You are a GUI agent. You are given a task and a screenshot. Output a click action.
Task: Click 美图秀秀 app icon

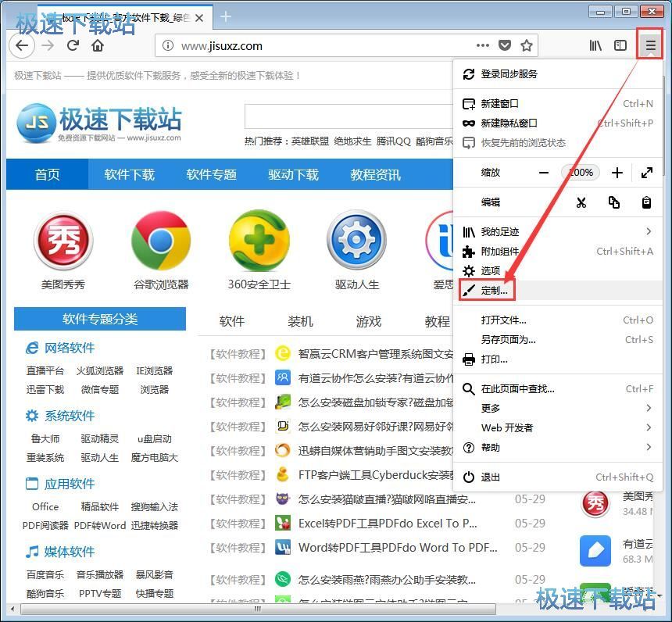pos(63,240)
